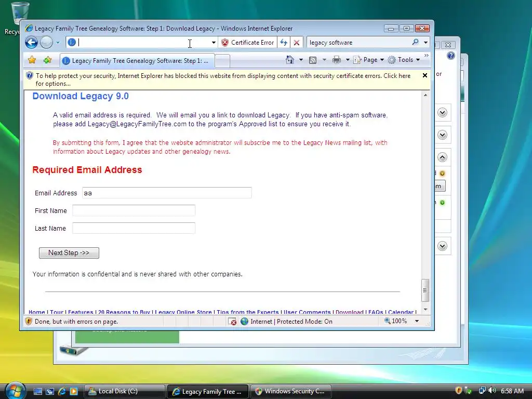Click into the address bar field
Screen dimensions: 532x399
click(x=141, y=43)
